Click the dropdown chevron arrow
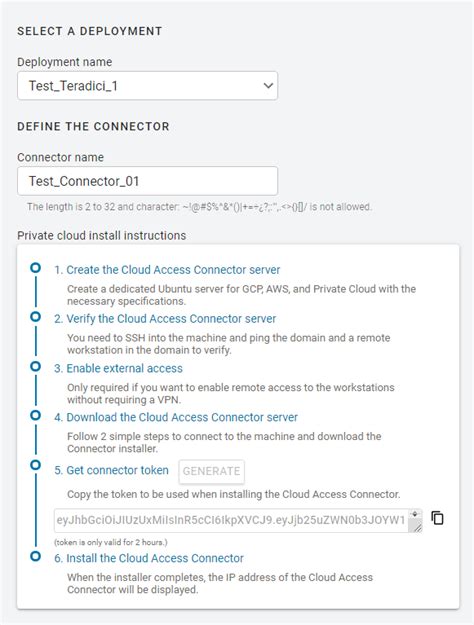The image size is (474, 625). tap(269, 86)
